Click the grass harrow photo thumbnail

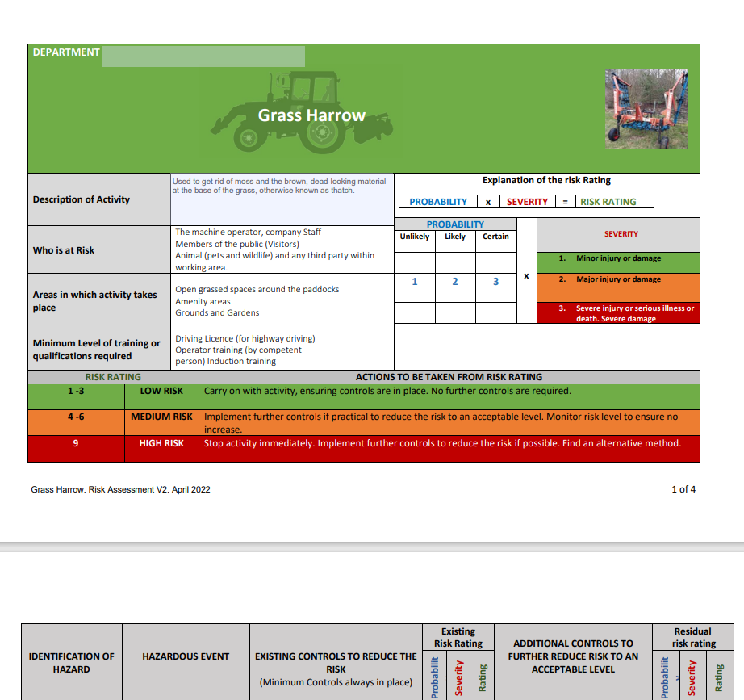(x=646, y=108)
